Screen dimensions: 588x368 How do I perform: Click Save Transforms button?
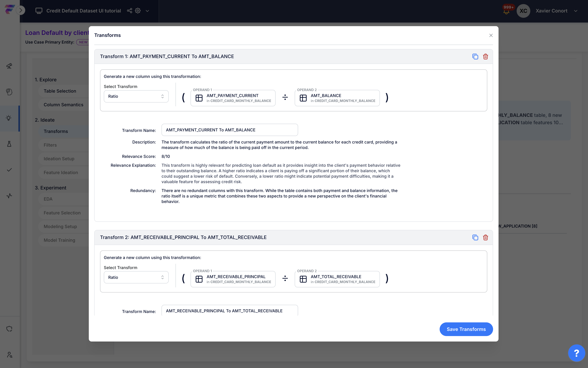[x=466, y=329]
